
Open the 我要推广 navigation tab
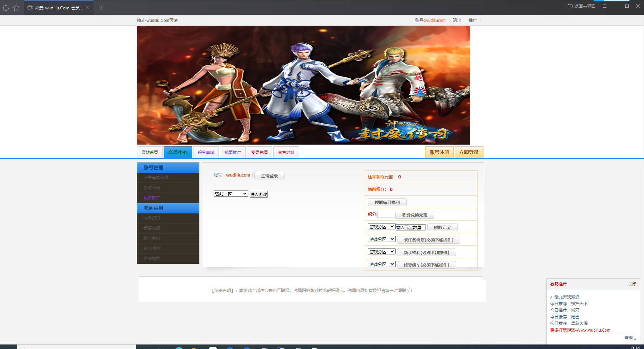click(x=233, y=152)
